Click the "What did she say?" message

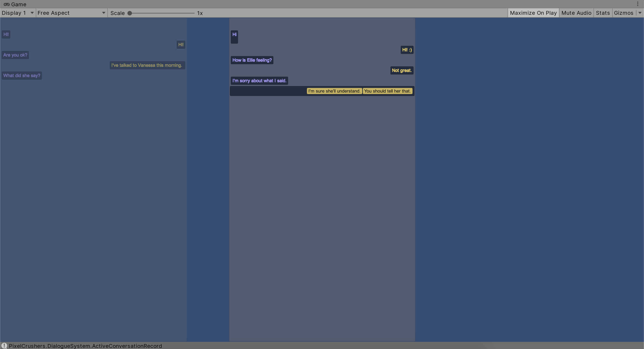[22, 76]
